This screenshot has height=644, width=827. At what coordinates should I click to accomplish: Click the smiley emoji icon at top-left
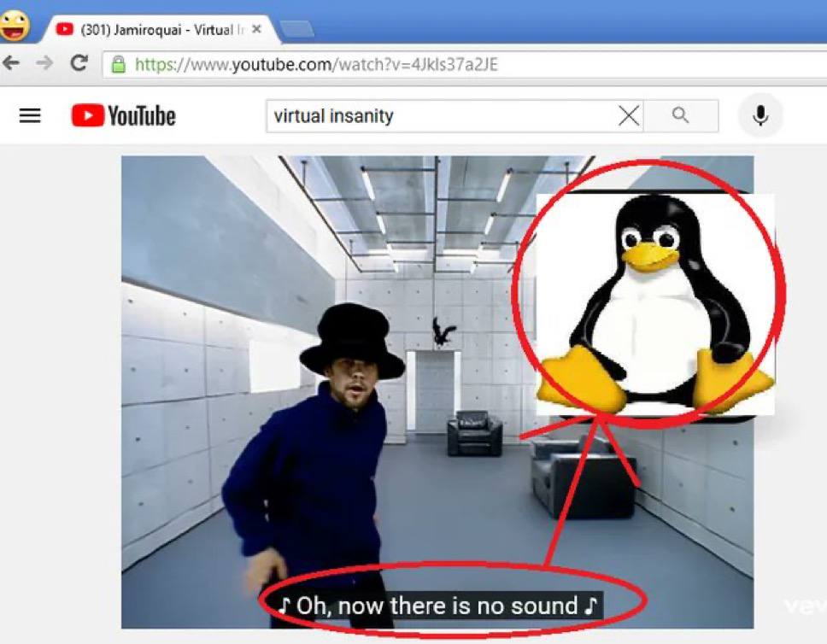15,24
